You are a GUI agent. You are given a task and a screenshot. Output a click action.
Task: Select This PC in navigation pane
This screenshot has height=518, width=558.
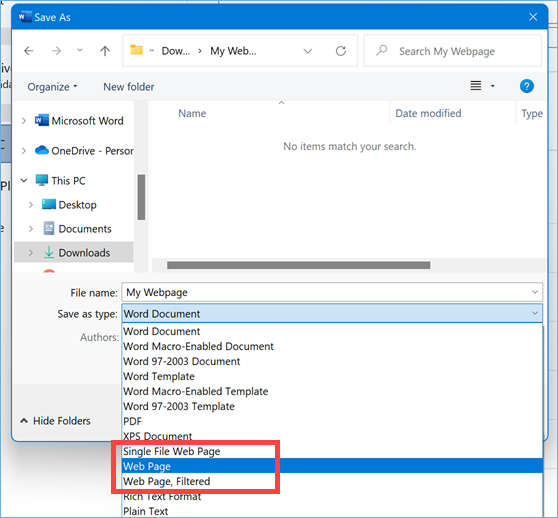(x=60, y=180)
